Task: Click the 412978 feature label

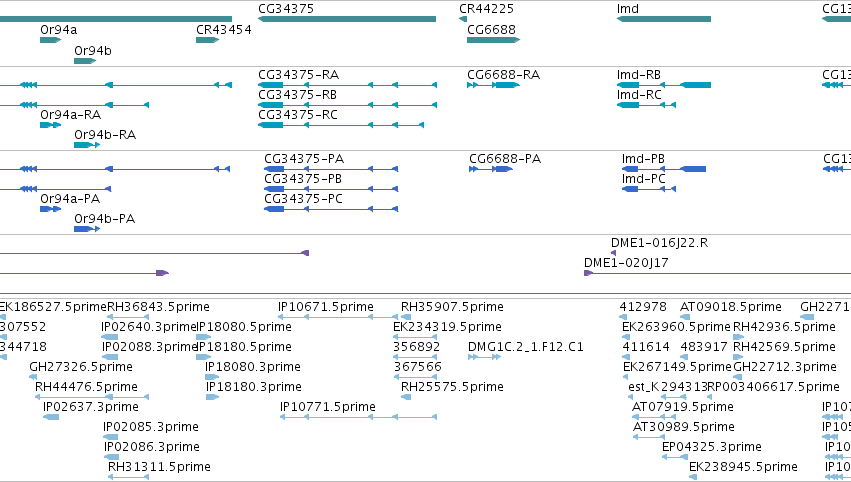Action: (643, 307)
